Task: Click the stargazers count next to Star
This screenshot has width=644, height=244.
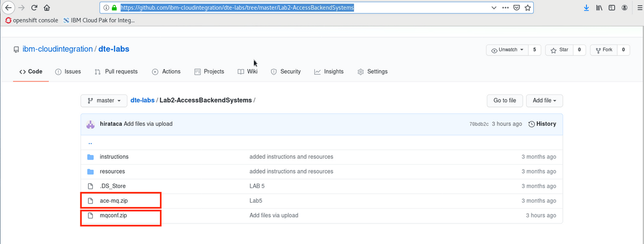Action: point(579,50)
